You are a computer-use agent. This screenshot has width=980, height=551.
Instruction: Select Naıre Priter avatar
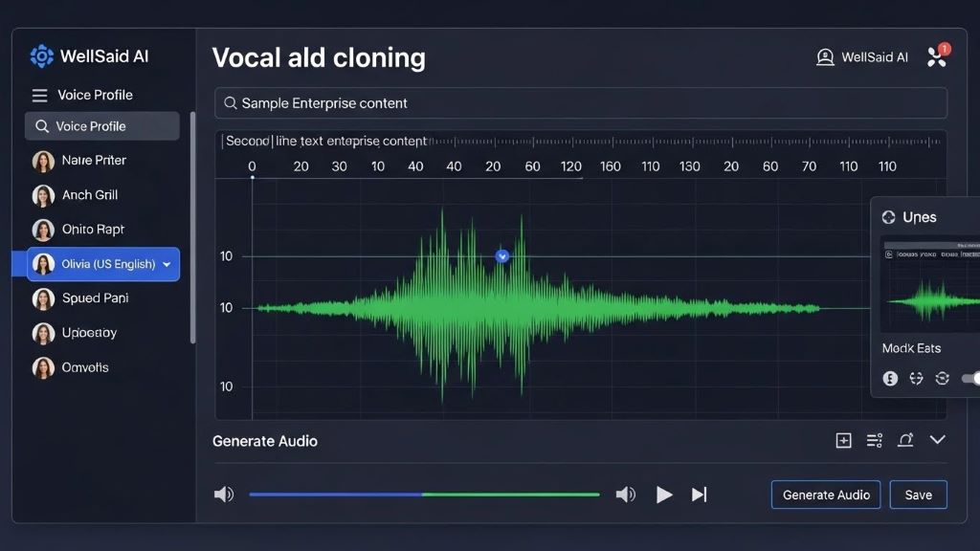point(43,161)
